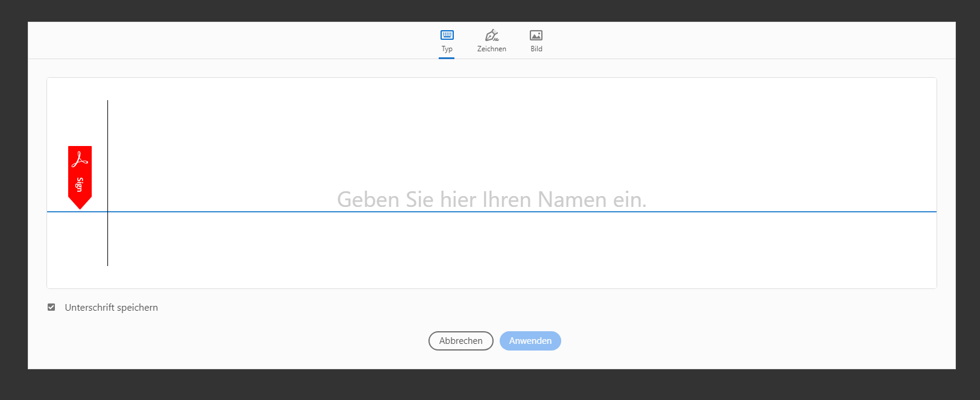980x400 pixels.
Task: Switch to the Bild tab label
Action: coord(536,49)
